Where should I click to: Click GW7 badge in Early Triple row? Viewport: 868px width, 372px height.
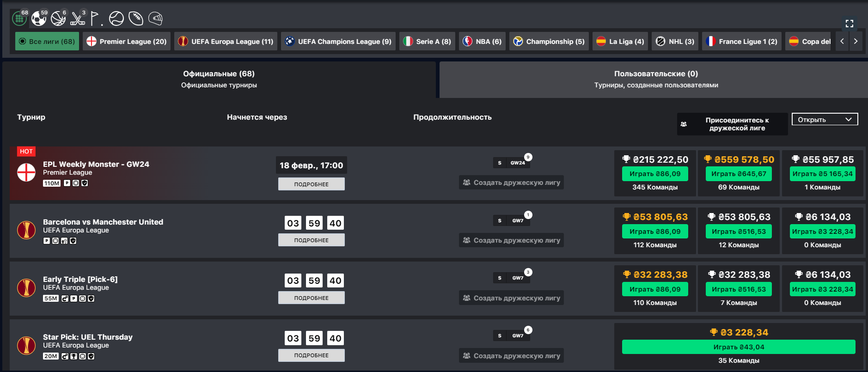tap(518, 278)
